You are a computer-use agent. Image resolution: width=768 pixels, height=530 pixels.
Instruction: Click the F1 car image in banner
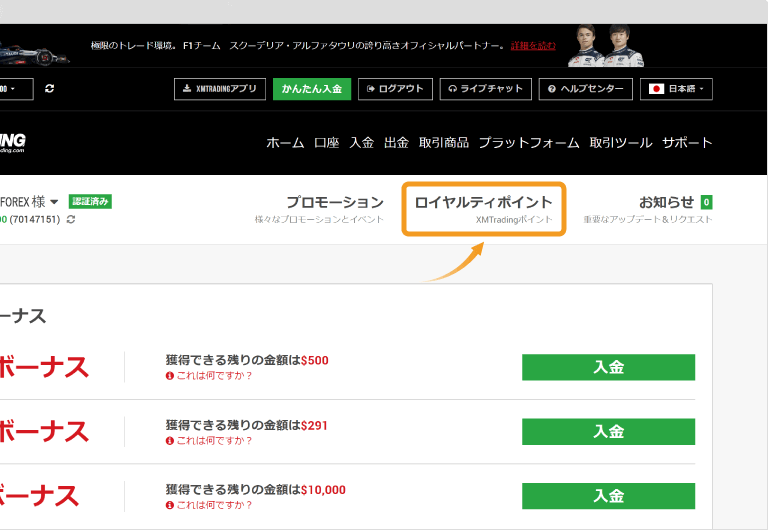tap(34, 54)
